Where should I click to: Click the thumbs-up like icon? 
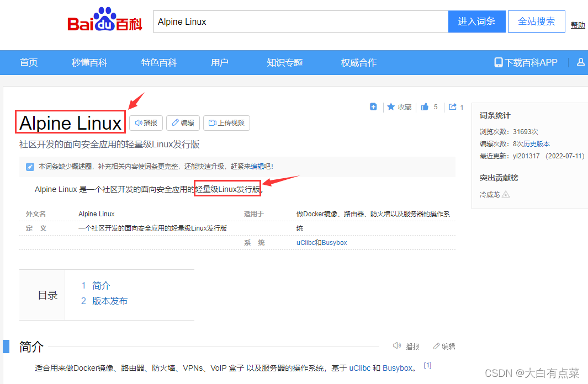[425, 107]
